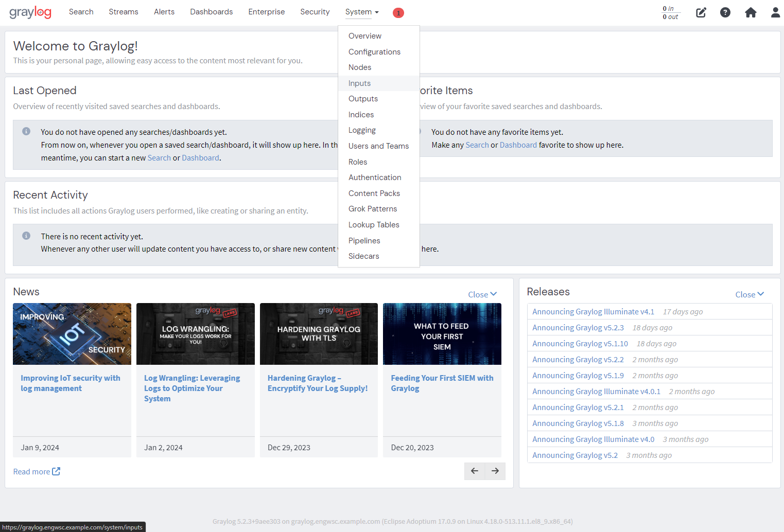Click Dashboard link in Favorite Items notice
Viewport: 784px width, 532px height.
(x=518, y=145)
